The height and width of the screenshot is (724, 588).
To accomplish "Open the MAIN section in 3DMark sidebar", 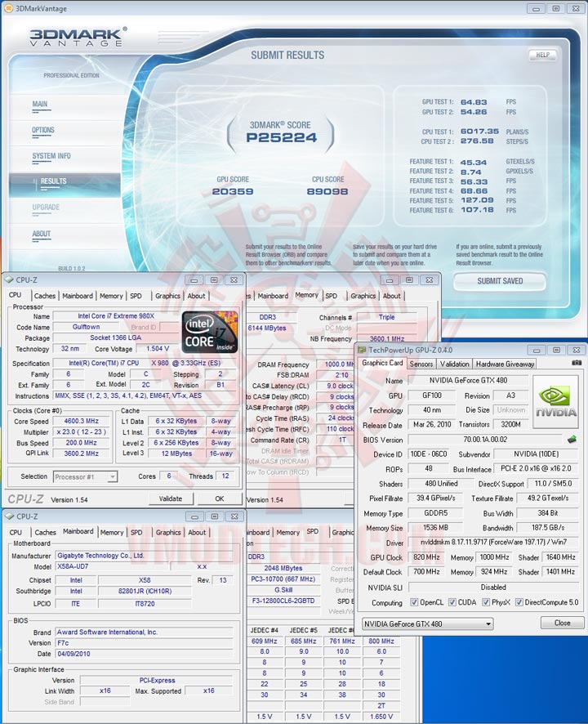I will click(x=40, y=104).
